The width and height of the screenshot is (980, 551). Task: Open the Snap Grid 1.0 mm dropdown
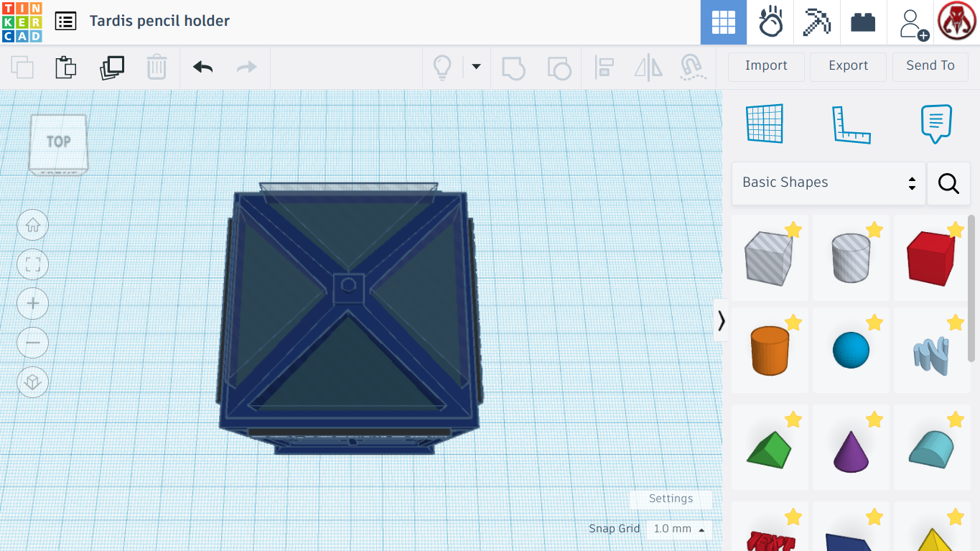(x=678, y=529)
